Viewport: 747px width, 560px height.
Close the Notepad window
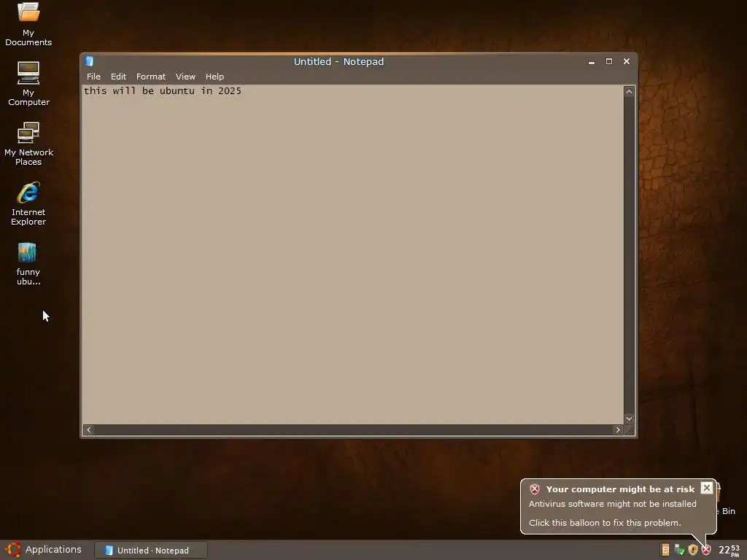[x=627, y=61]
